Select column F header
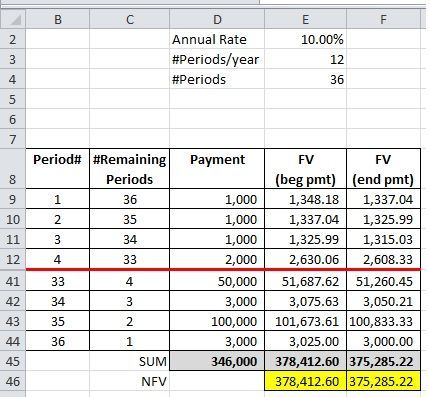Viewport: 429px width, 397px height. tap(383, 19)
